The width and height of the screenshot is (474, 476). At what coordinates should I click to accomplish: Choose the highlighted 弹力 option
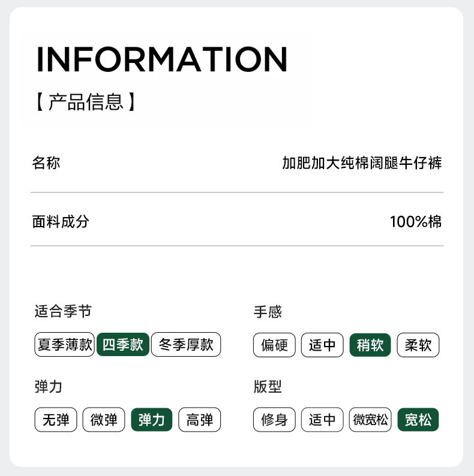(152, 420)
